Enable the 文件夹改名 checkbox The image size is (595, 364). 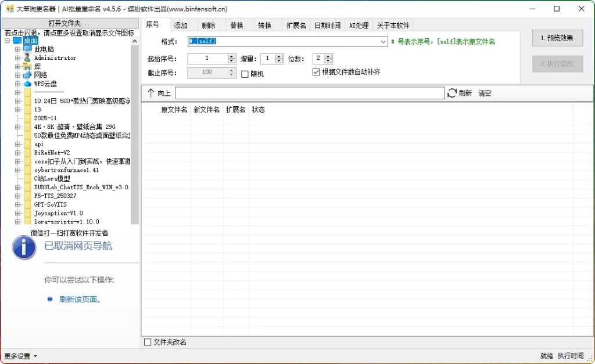coord(148,343)
